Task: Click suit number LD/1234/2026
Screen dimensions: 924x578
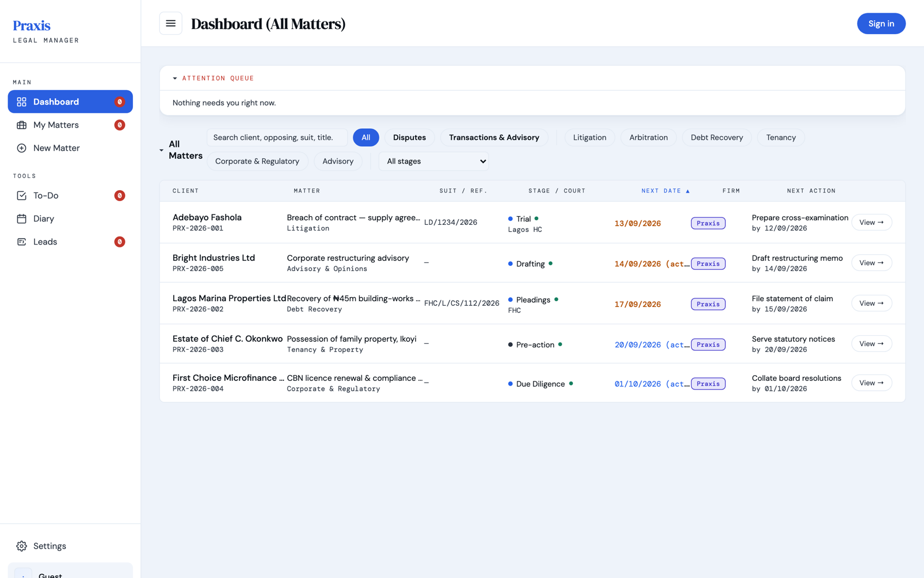Action: [450, 223]
